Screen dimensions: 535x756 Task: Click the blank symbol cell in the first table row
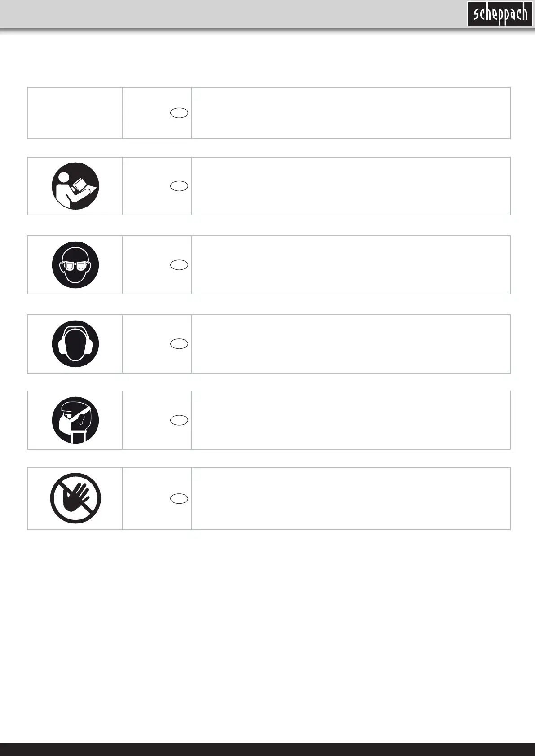(75, 113)
